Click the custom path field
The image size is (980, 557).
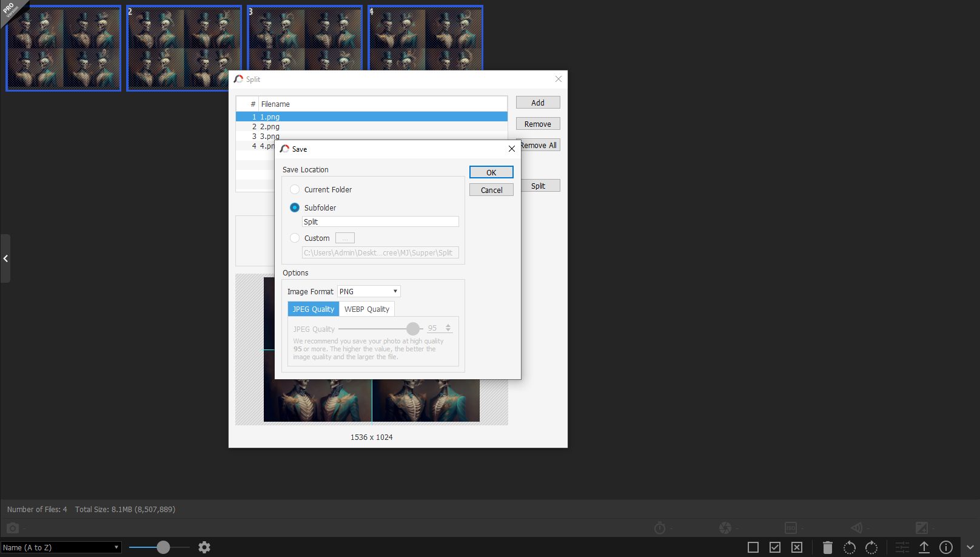click(x=380, y=252)
